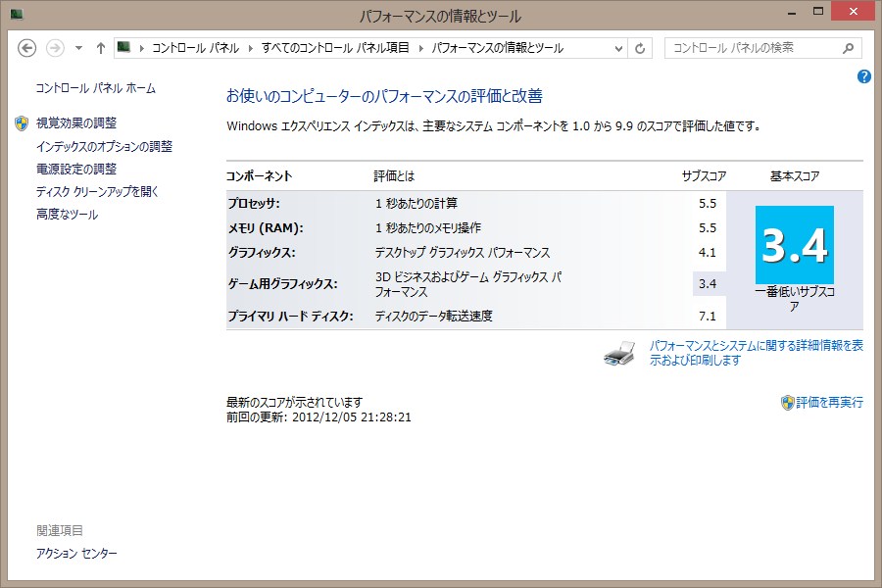Select パフォーマンスの情報とツール breadcrumb
The image size is (882, 588).
coord(498,48)
